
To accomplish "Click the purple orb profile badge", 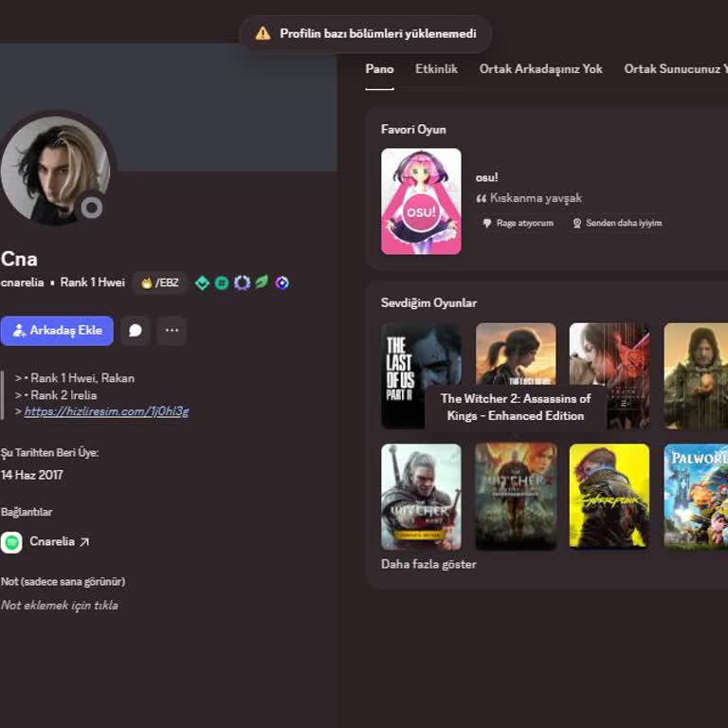I will [x=282, y=282].
